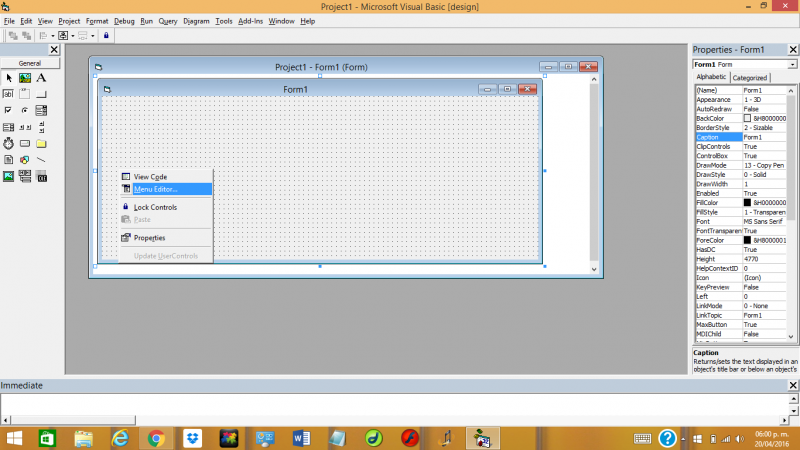Click the Align controls toolbar icon
This screenshot has height=450, width=800.
[43, 36]
